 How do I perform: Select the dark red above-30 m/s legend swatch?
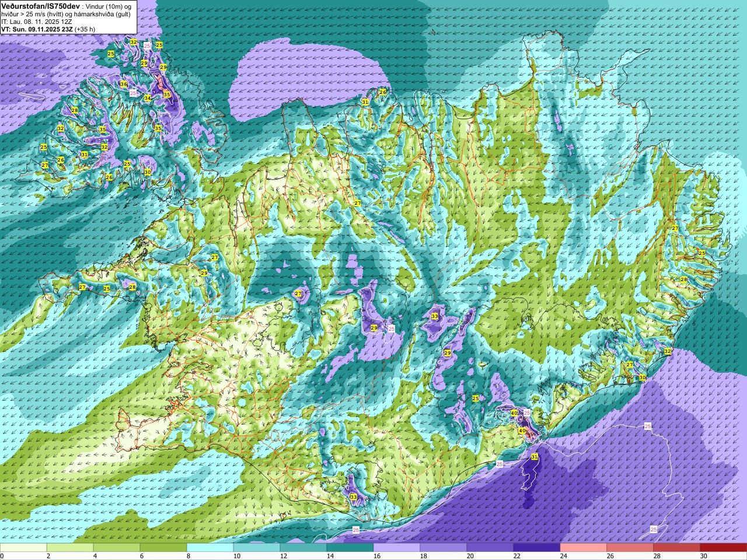point(724,548)
